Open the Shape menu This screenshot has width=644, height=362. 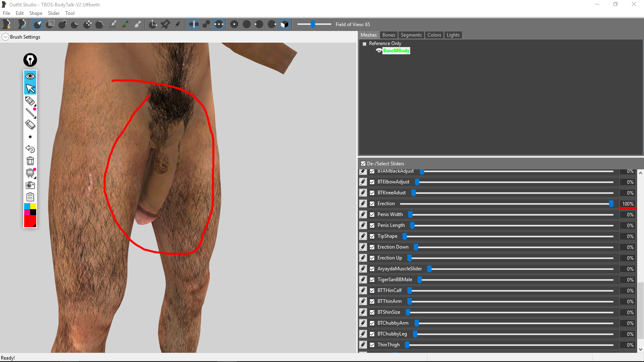point(36,13)
